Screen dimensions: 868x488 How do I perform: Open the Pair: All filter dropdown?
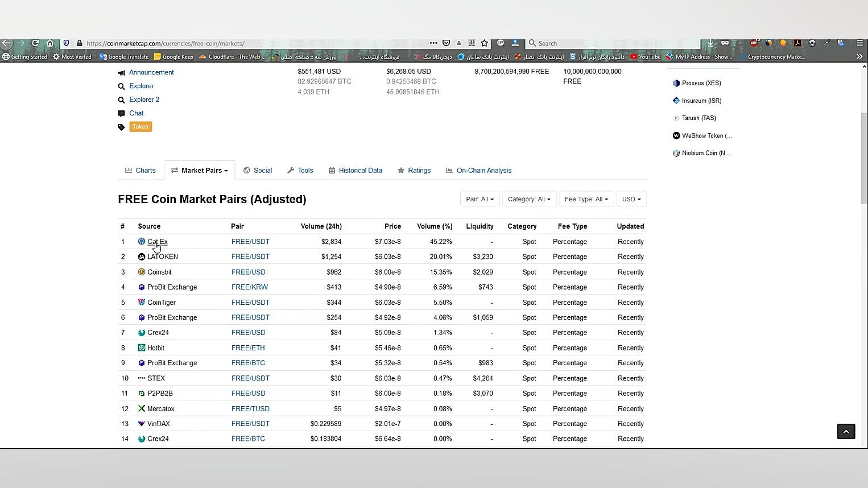[x=480, y=199]
